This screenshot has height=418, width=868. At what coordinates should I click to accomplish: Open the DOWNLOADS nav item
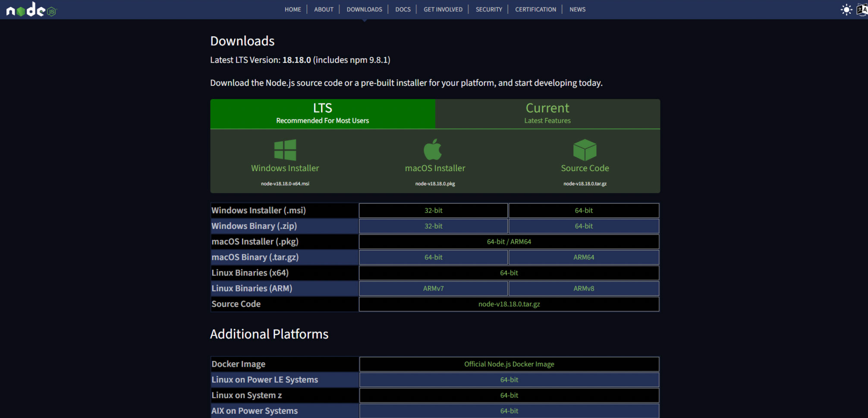point(365,9)
